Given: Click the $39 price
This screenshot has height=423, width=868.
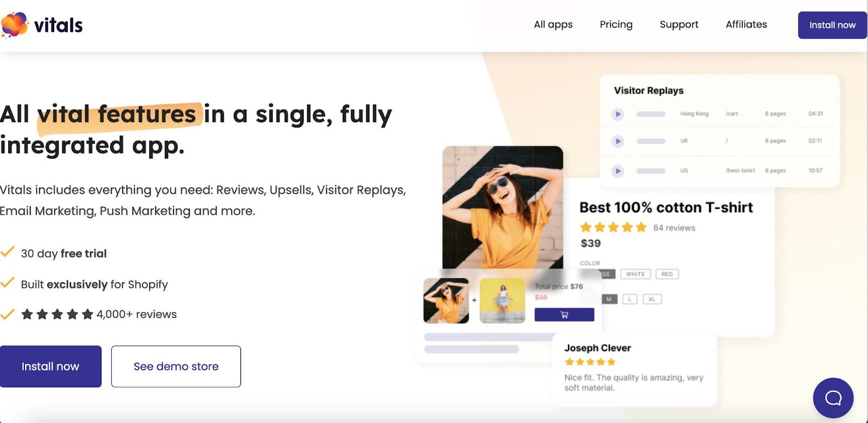Looking at the screenshot, I should coord(590,243).
